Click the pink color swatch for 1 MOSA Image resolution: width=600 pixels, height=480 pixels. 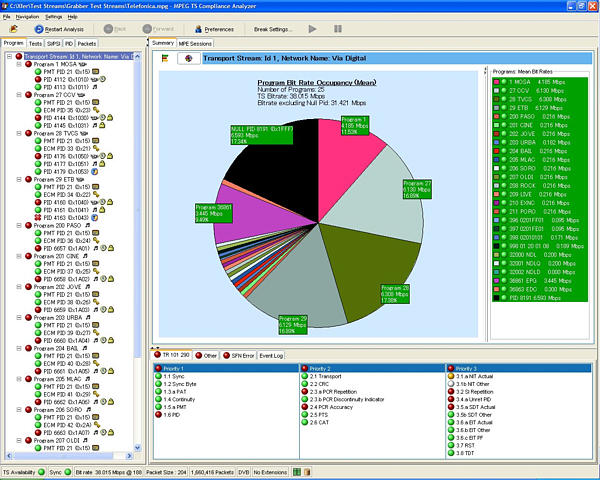[496, 83]
